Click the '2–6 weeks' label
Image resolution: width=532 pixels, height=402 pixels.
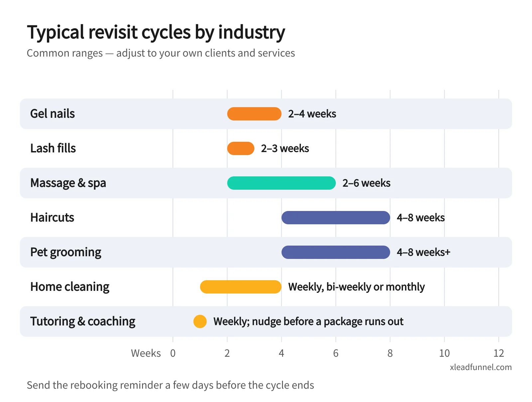point(366,183)
